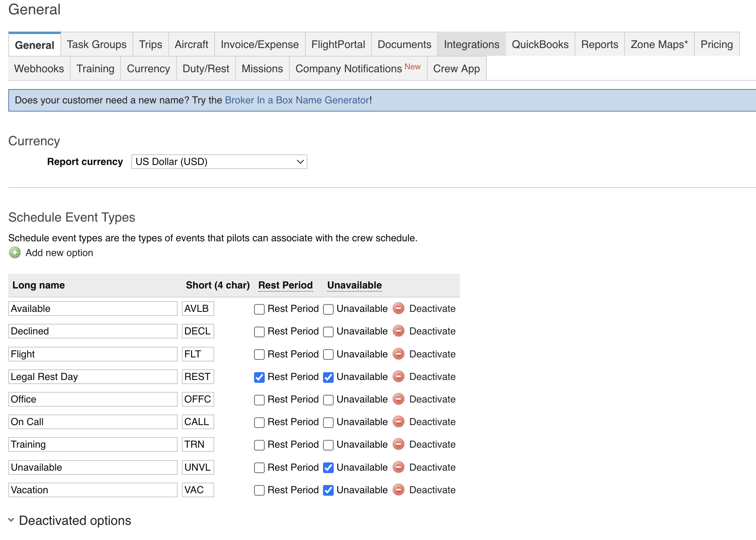This screenshot has height=540, width=756.
Task: Check Unavailable for Office
Action: coord(328,399)
